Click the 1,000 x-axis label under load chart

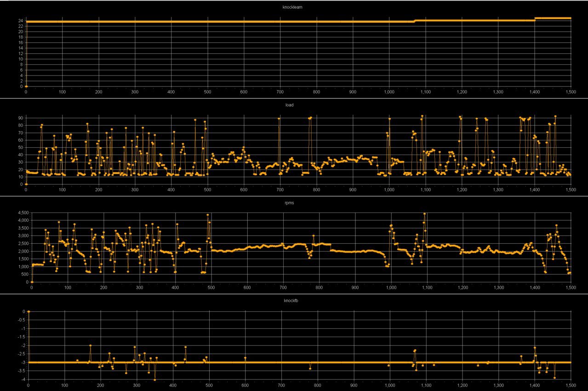pos(389,190)
